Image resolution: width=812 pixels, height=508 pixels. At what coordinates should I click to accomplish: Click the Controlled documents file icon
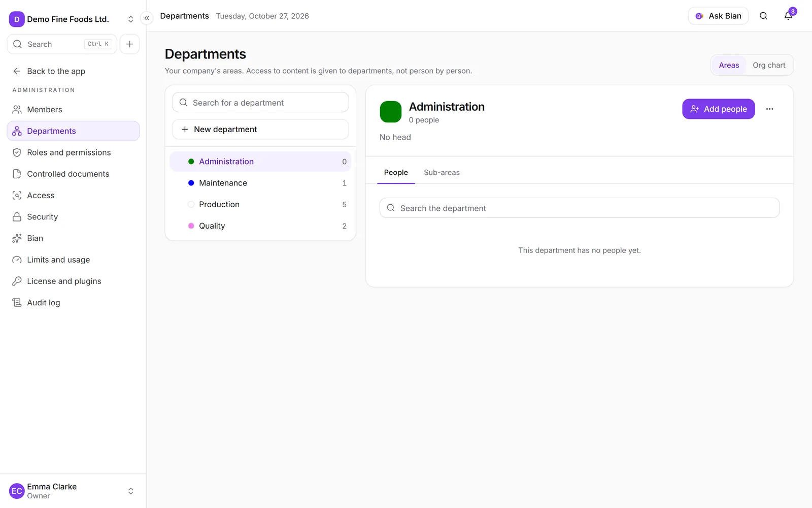coord(17,174)
